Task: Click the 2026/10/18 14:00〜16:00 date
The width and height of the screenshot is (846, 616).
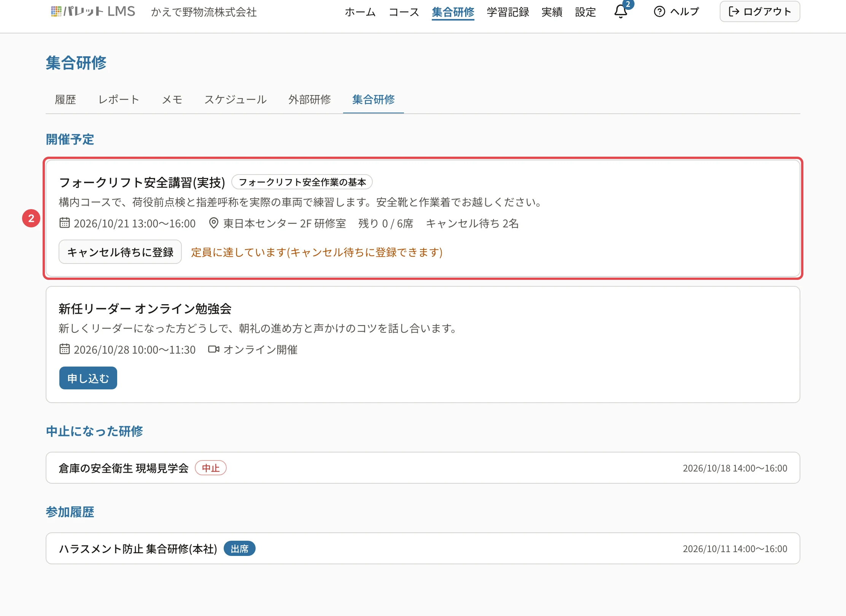Action: click(735, 468)
